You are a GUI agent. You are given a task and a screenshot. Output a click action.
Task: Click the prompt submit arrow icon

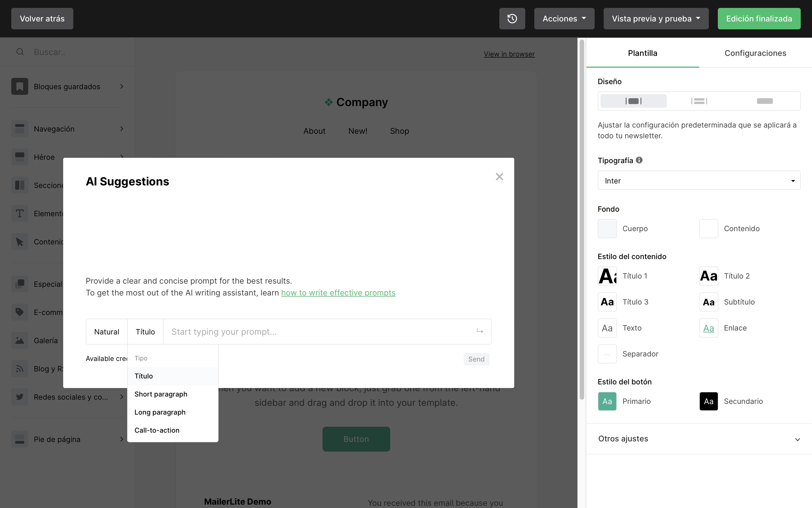480,331
